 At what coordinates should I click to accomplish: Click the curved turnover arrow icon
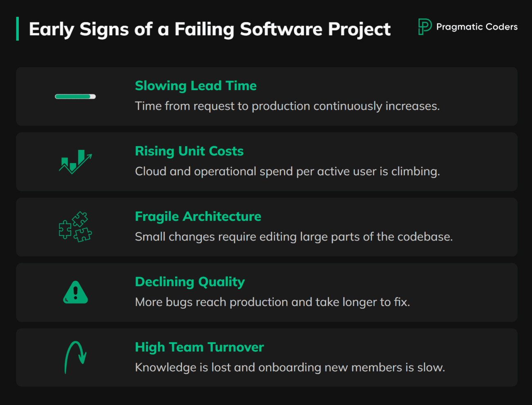tap(75, 357)
